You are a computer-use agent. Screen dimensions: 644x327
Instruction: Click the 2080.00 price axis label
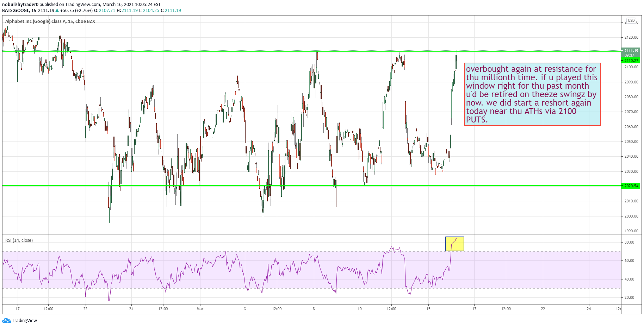pyautogui.click(x=631, y=97)
